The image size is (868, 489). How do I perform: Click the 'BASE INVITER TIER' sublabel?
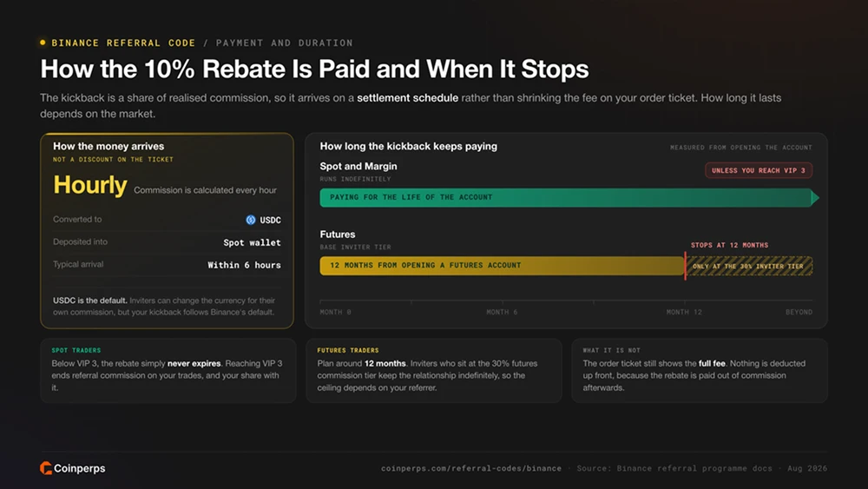355,248
